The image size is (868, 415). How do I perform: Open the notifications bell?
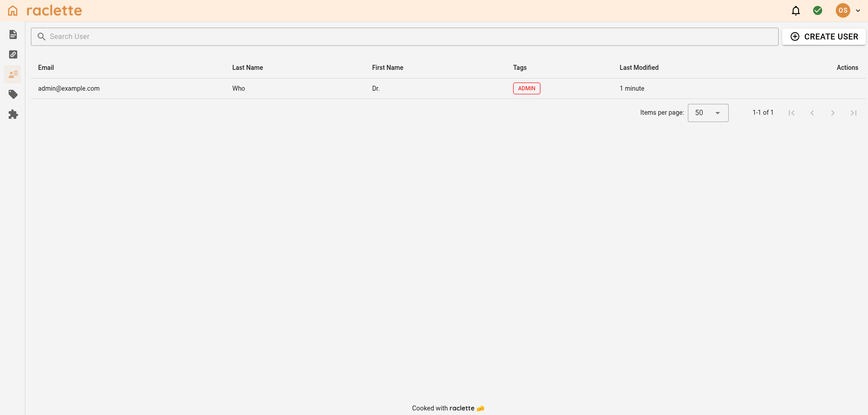pyautogui.click(x=795, y=10)
